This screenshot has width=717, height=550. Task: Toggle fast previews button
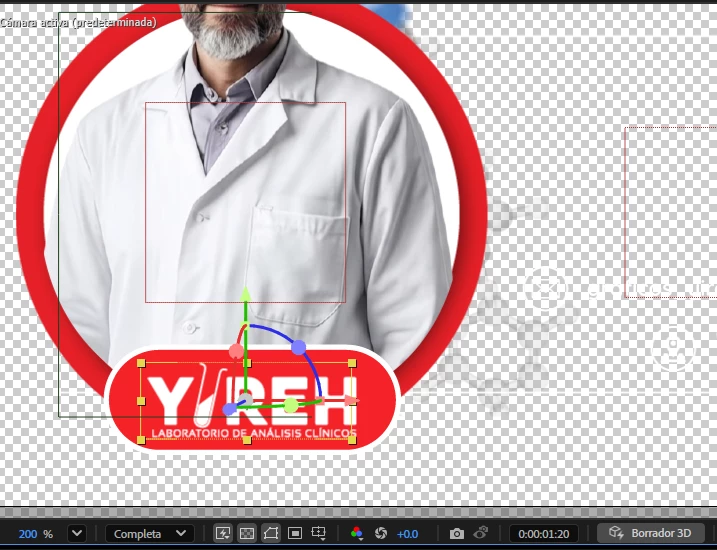[223, 533]
